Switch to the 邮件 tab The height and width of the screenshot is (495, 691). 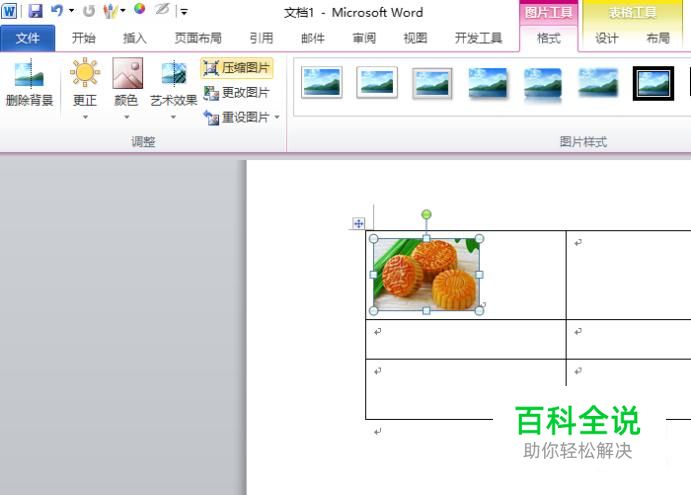(x=313, y=38)
